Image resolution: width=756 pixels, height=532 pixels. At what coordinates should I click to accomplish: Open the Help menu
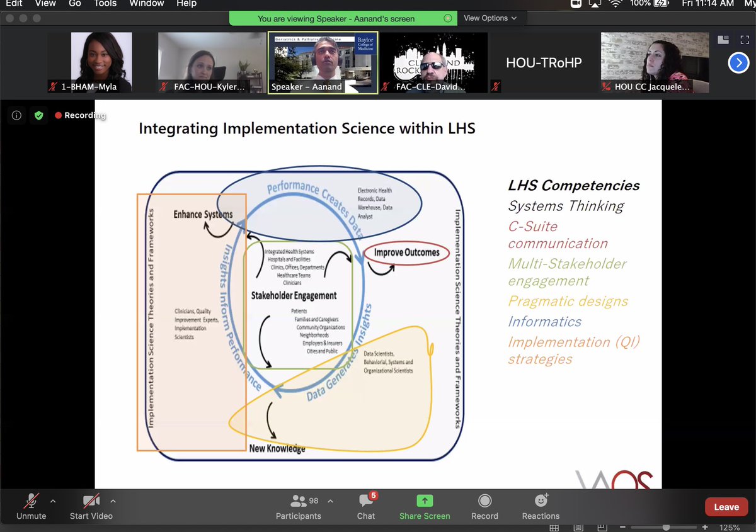186,3
